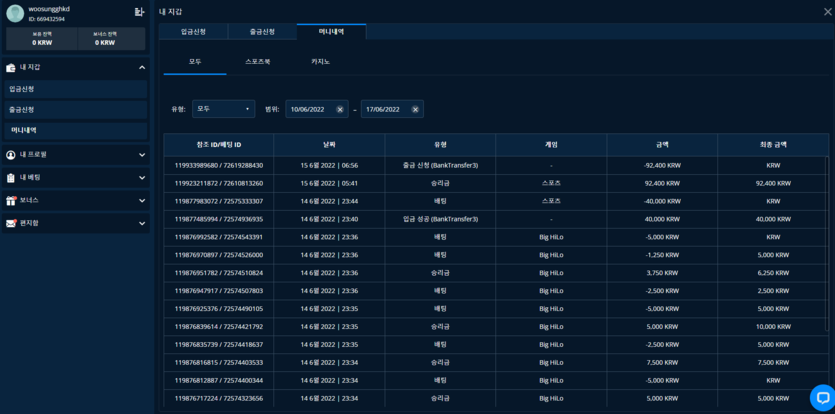Click the ID 119877983072 / 72575333307
This screenshot has width=835, height=414.
pos(219,201)
